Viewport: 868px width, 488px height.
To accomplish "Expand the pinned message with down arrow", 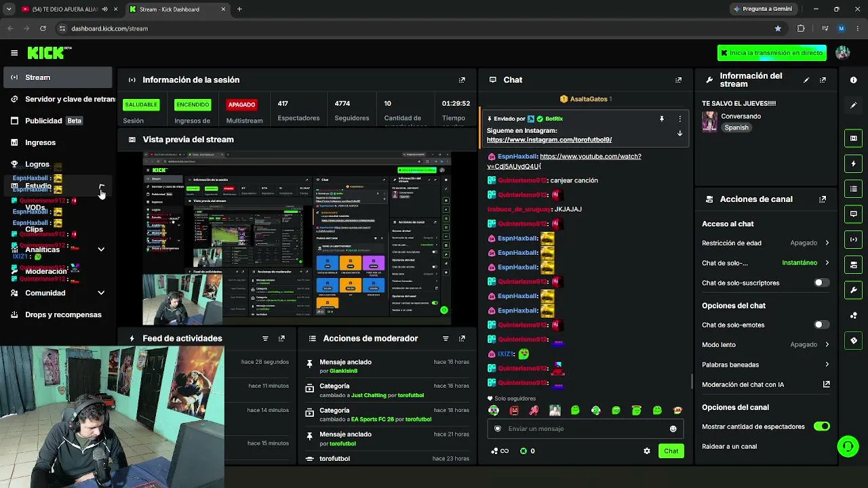I will coord(679,134).
